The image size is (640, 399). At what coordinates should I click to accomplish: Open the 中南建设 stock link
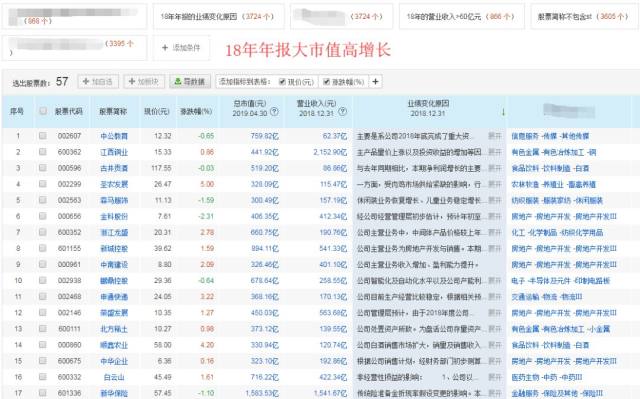coord(114,264)
